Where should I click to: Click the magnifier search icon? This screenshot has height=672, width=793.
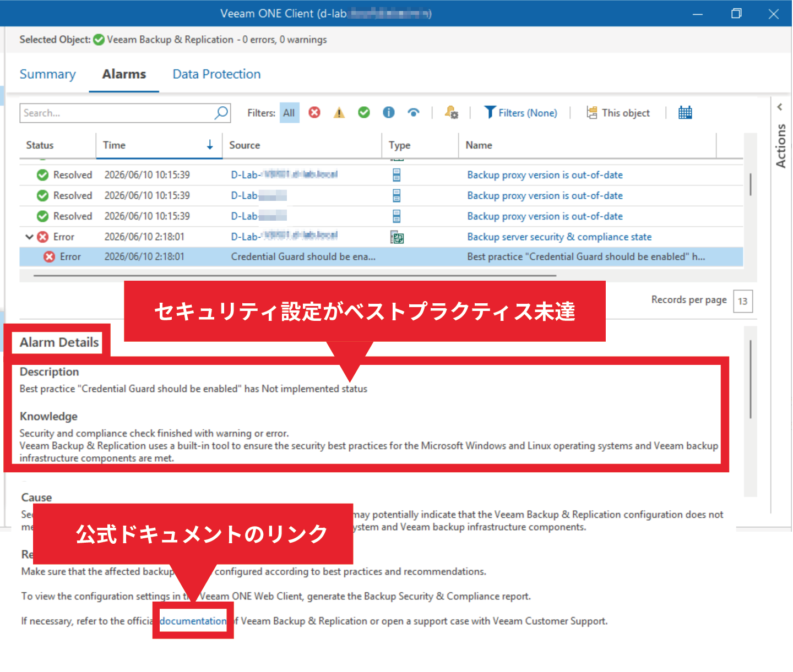221,113
